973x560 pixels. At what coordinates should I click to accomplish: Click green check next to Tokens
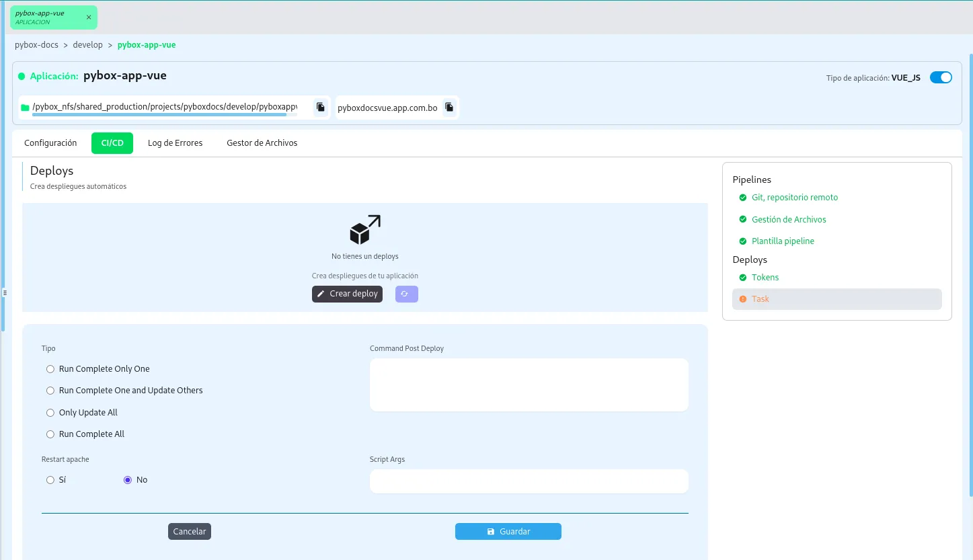743,277
